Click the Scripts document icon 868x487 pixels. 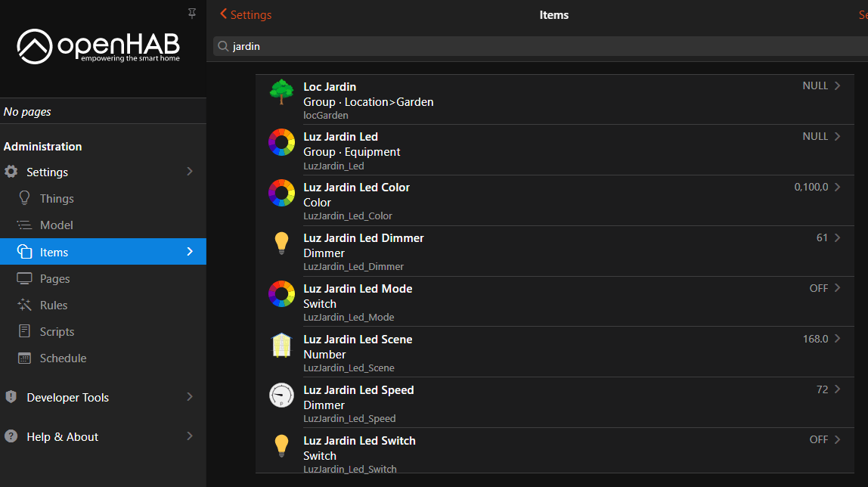click(24, 331)
